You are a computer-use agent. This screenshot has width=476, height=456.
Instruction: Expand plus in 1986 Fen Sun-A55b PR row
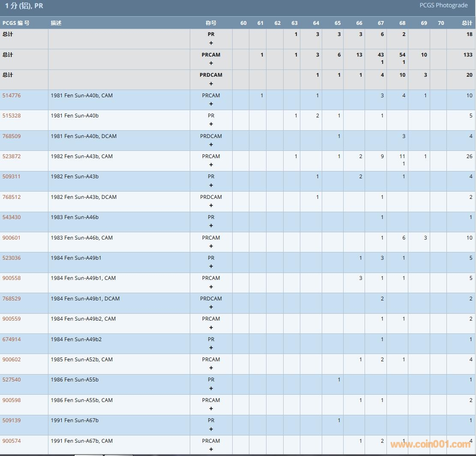(211, 388)
